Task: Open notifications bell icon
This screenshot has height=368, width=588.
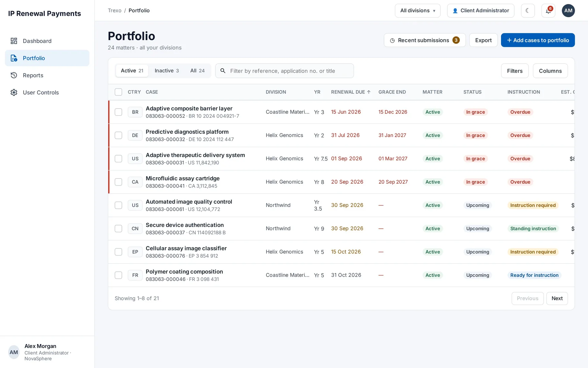Action: [x=548, y=10]
